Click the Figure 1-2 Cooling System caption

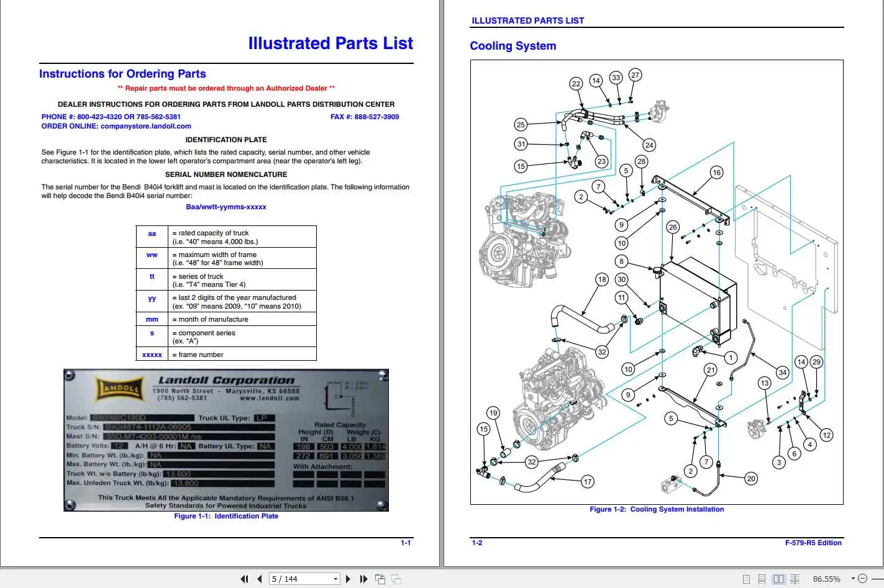657,509
